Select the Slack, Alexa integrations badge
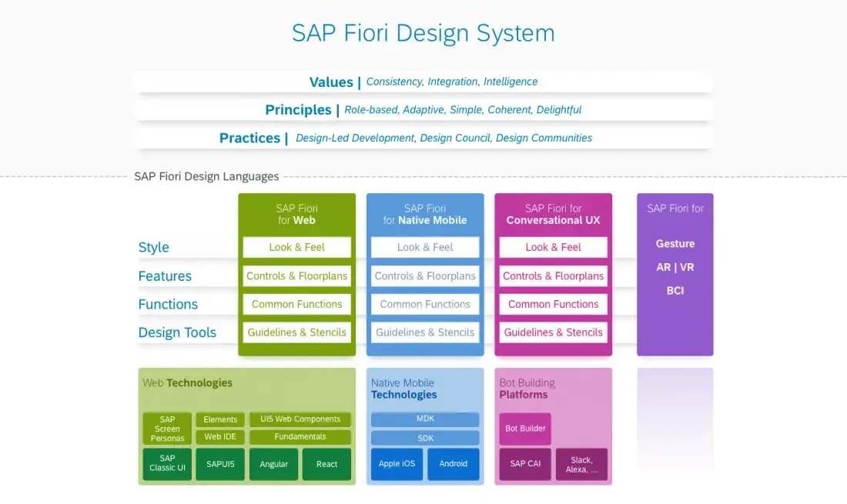 581,464
